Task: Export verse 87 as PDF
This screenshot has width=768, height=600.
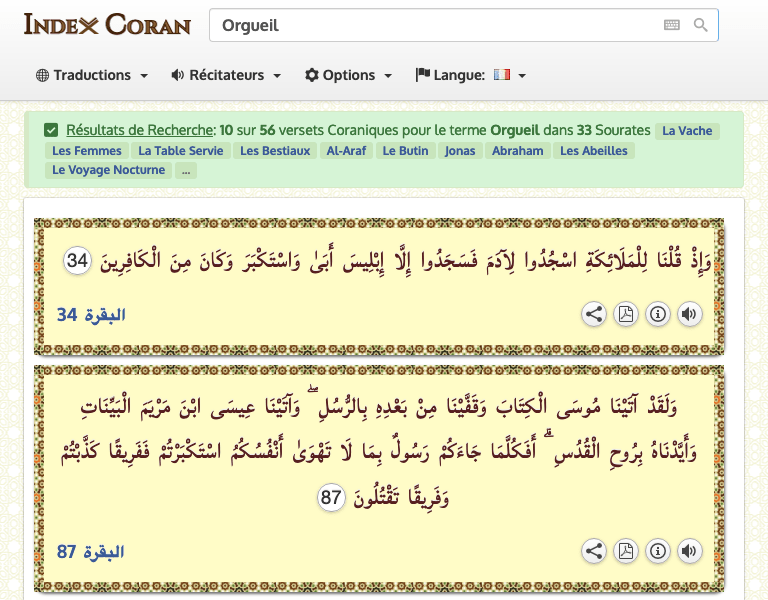Action: (625, 551)
